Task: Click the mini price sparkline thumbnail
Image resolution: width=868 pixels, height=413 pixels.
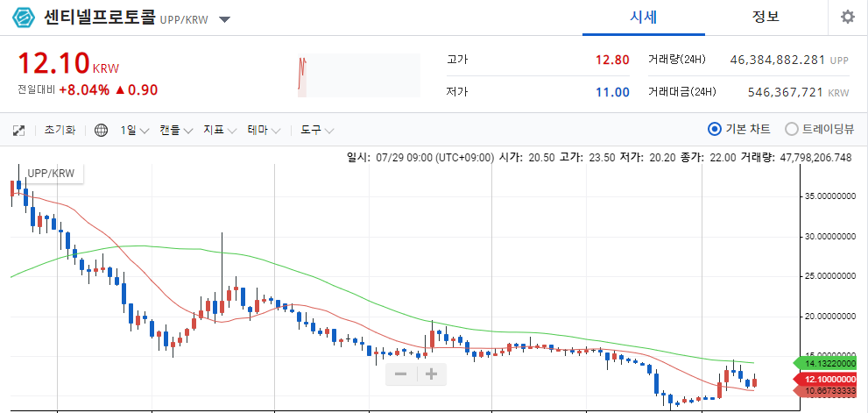Action: click(359, 75)
